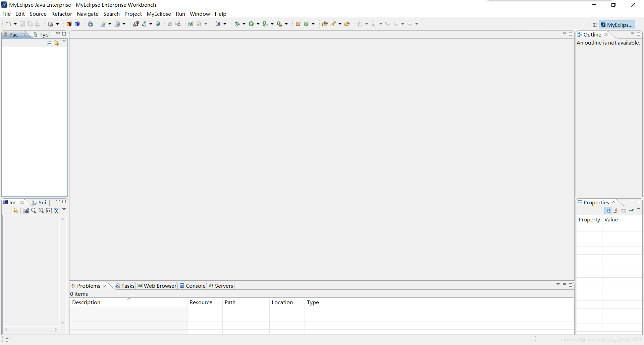644x345 pixels.
Task: Switch to the Servers tab
Action: click(x=223, y=286)
